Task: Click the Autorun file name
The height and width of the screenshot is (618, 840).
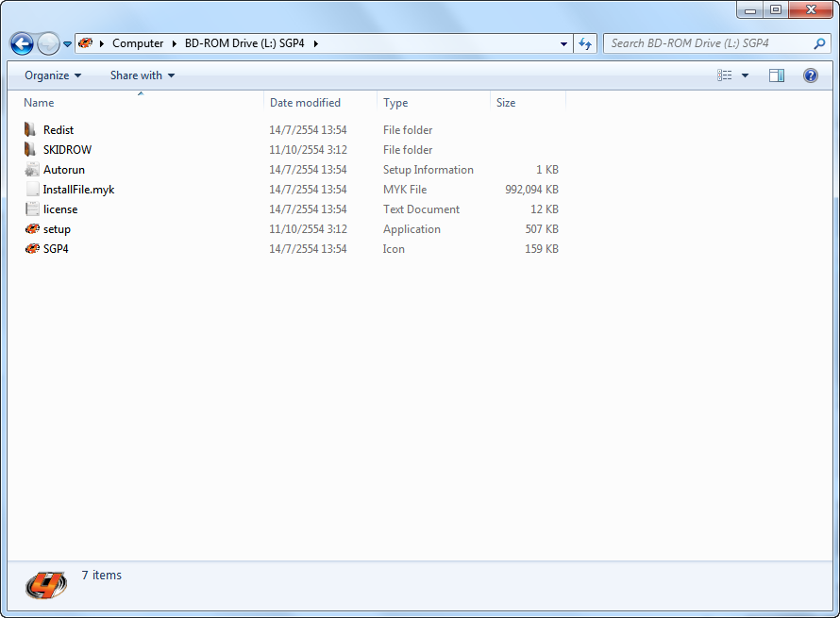Action: pos(64,169)
